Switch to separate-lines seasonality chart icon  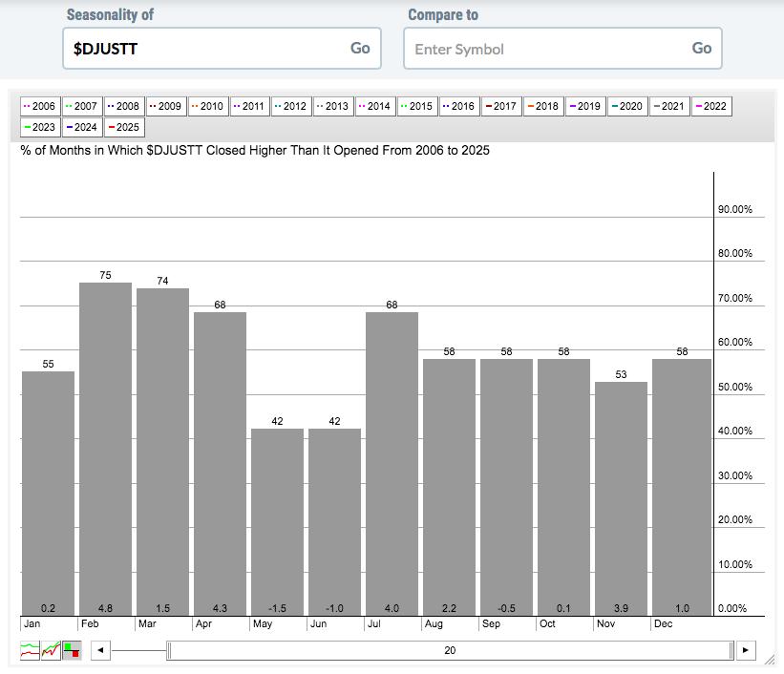point(31,651)
